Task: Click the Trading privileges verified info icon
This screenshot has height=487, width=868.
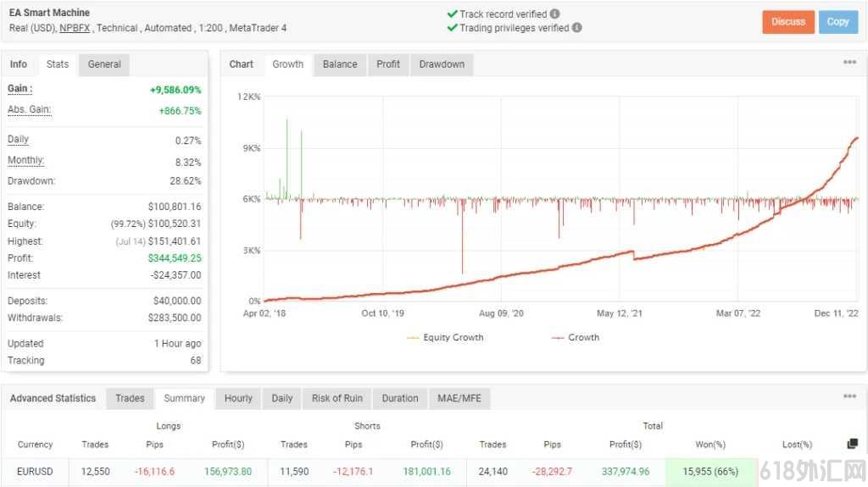Action: point(576,28)
